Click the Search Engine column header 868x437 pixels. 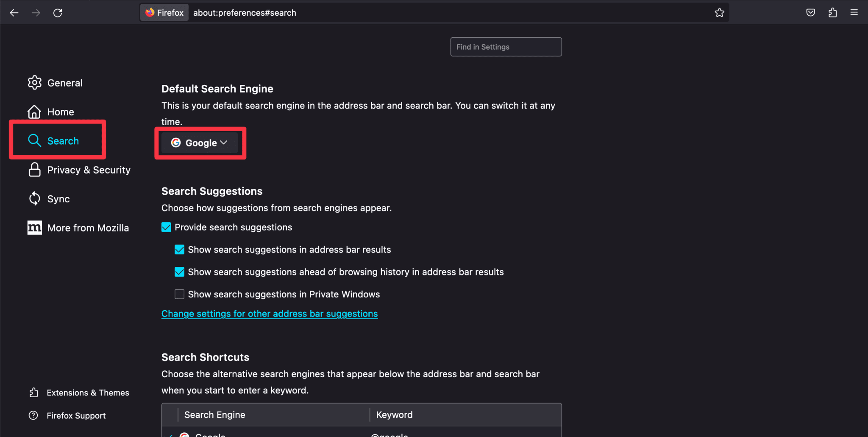(214, 415)
